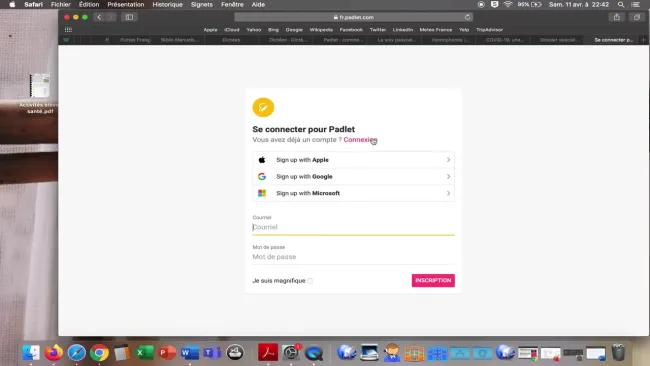
Task: Open the Édition menu
Action: 89,5
